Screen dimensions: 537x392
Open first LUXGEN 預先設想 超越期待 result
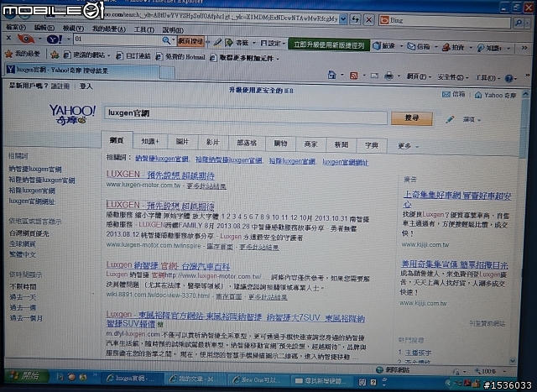click(160, 175)
